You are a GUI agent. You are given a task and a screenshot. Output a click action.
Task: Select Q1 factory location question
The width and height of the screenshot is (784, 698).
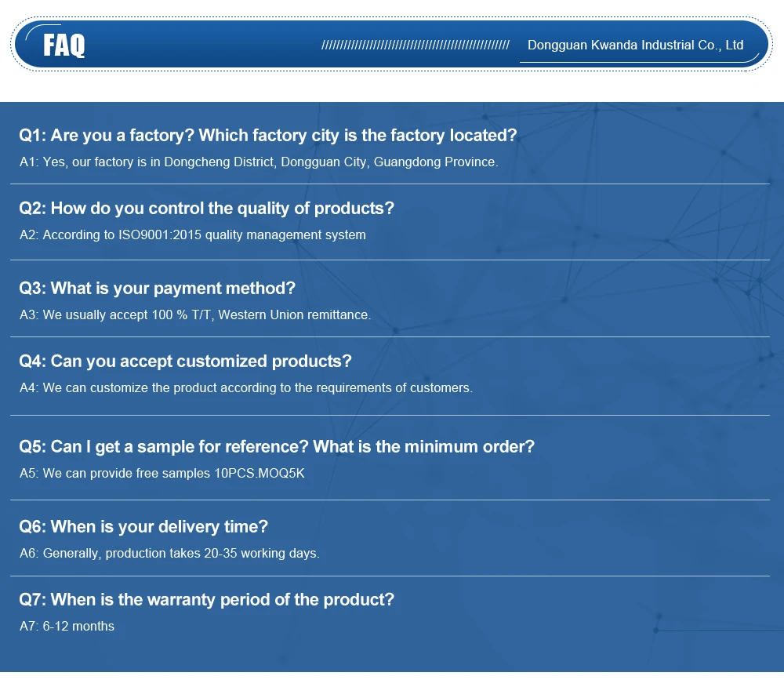pyautogui.click(x=267, y=136)
